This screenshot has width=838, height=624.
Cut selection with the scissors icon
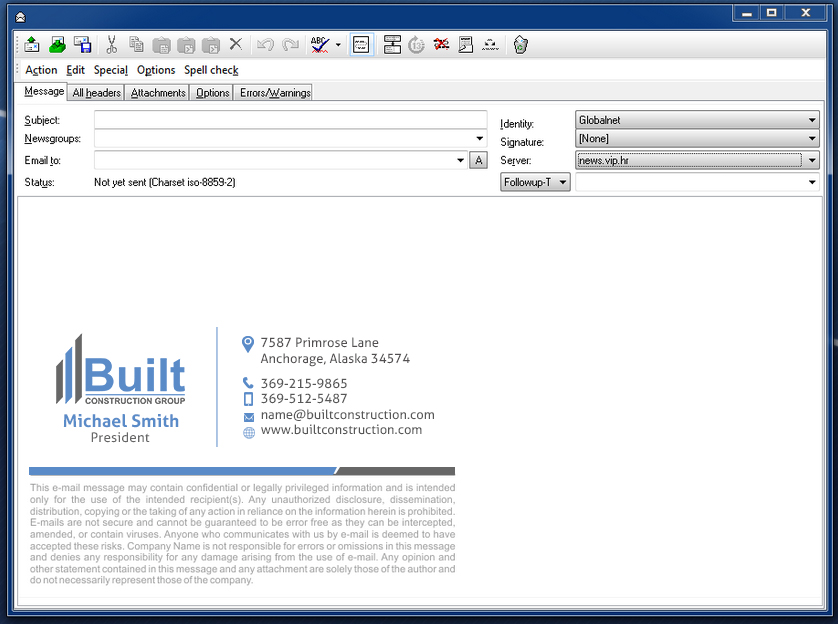coord(111,45)
